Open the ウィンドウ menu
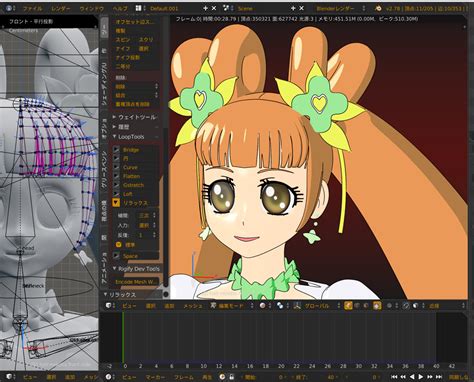The width and height of the screenshot is (474, 382). pos(92,8)
